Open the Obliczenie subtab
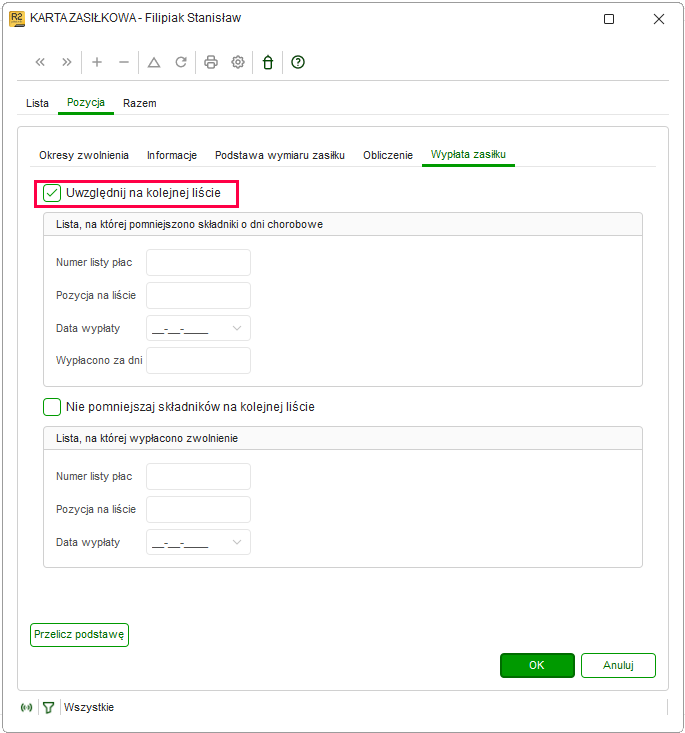 tap(388, 155)
